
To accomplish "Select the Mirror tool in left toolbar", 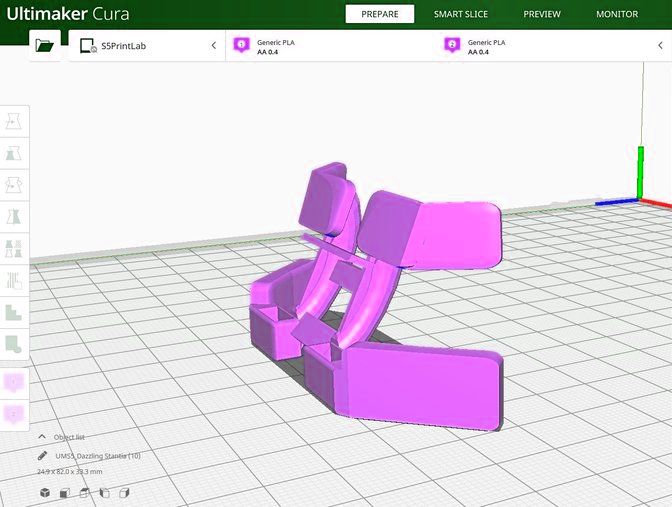I will point(14,216).
